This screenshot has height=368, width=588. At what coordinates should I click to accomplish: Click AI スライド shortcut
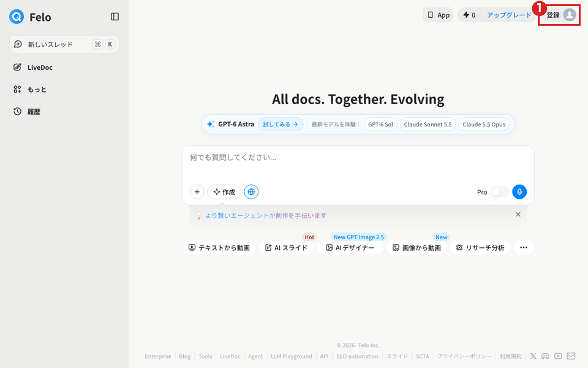click(286, 247)
